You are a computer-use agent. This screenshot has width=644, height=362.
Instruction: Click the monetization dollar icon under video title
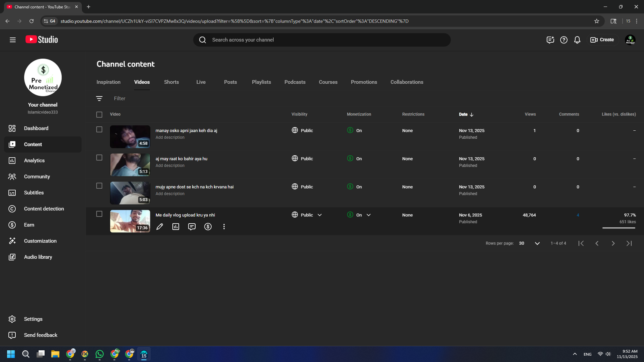[208, 227]
